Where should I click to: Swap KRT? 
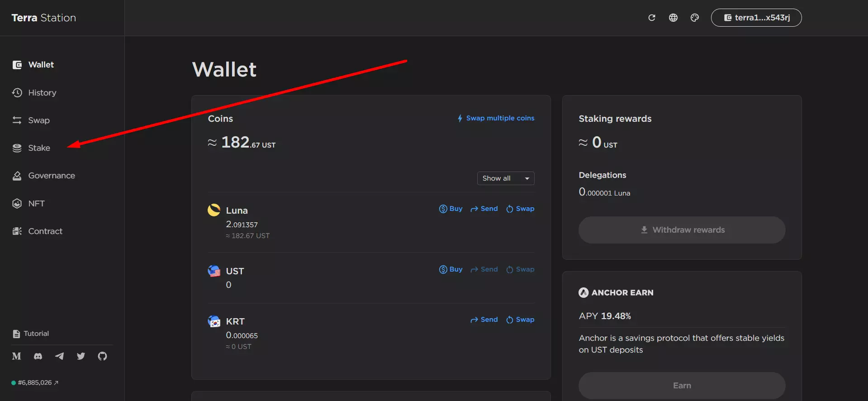(520, 320)
